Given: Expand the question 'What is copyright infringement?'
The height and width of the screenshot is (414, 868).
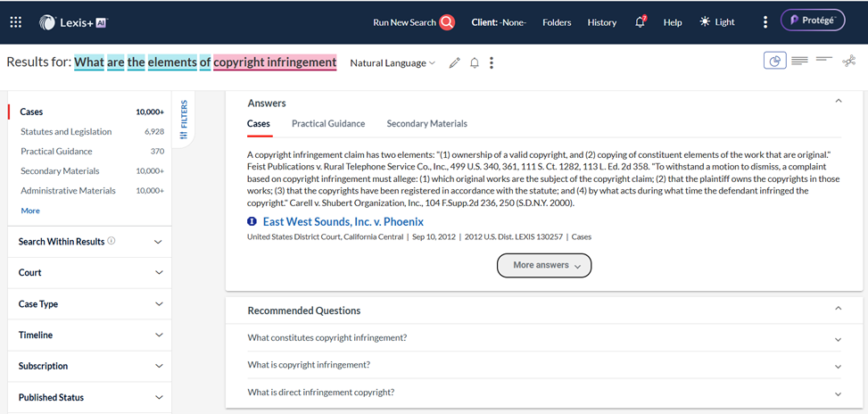Looking at the screenshot, I should 544,365.
